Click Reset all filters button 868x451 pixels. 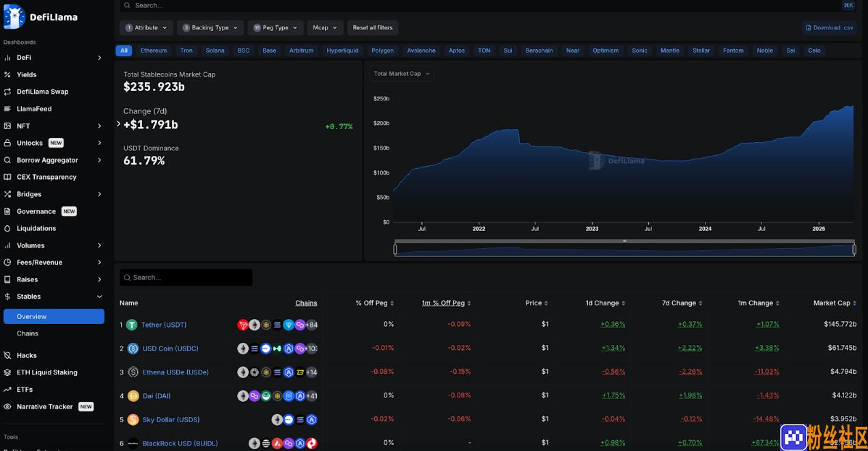click(373, 27)
